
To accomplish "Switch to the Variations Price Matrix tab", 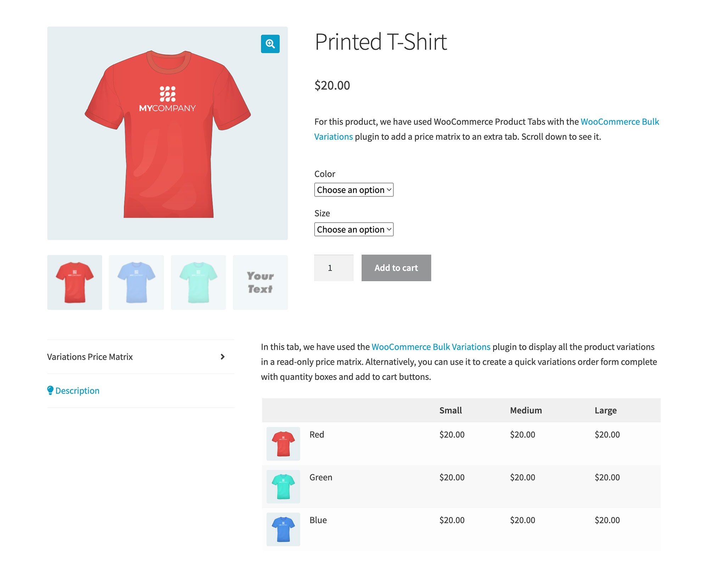I will click(x=90, y=357).
